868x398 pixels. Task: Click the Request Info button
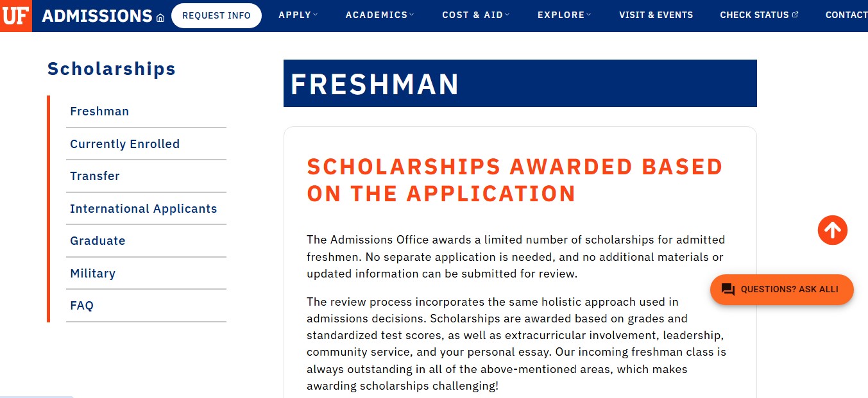point(216,15)
